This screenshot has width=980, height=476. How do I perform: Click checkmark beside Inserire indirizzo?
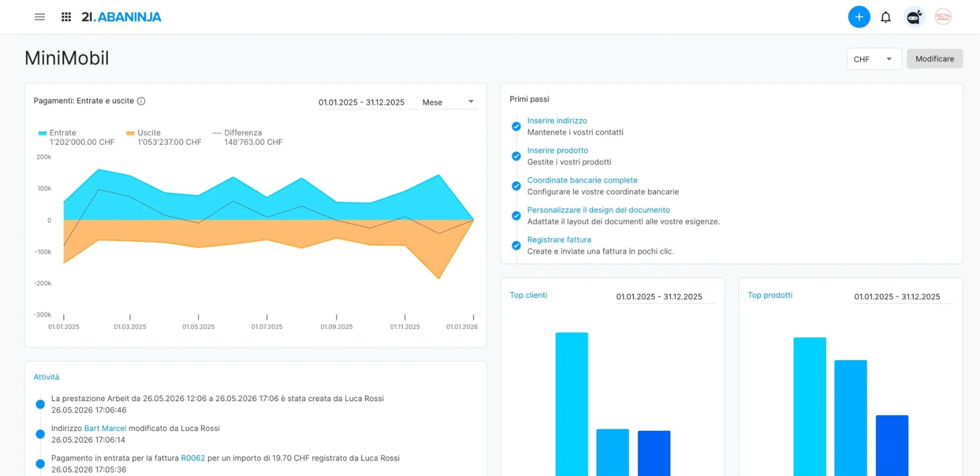(516, 126)
